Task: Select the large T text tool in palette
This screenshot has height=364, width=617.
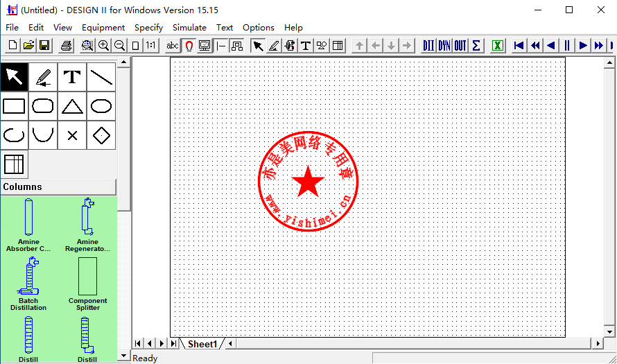Action: [x=72, y=77]
